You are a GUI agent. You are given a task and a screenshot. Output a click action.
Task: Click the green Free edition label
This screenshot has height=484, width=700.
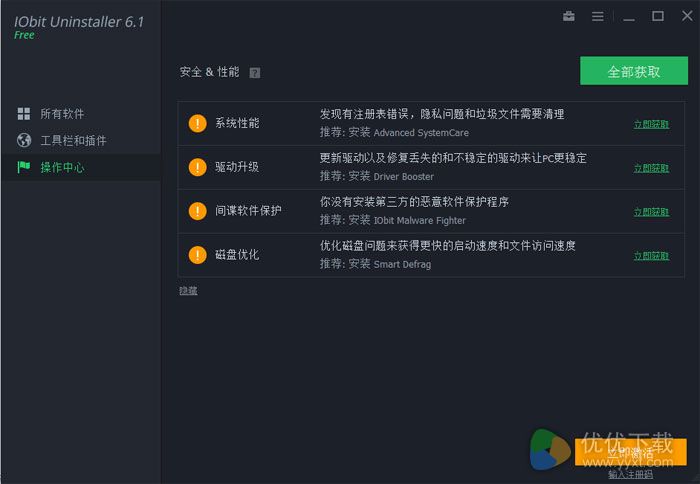tap(24, 35)
